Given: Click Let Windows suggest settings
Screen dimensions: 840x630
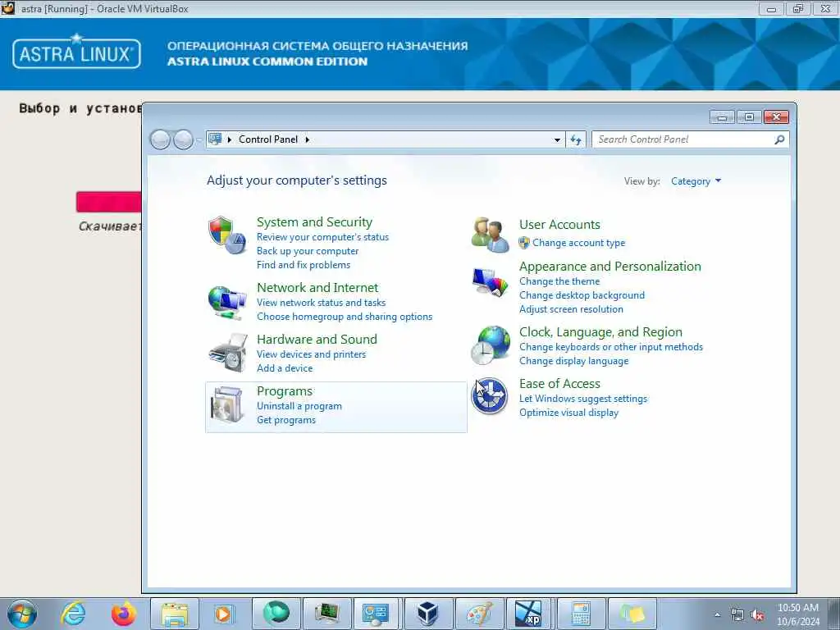Looking at the screenshot, I should [x=583, y=399].
